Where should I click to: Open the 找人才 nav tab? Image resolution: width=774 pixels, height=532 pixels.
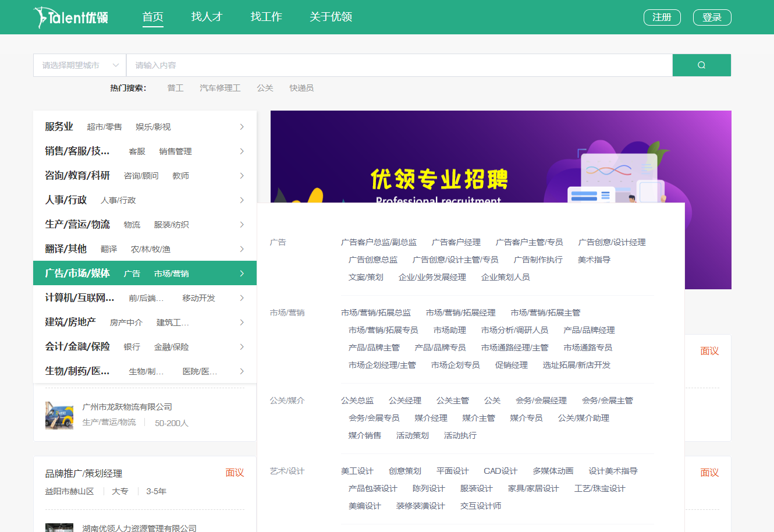coord(207,17)
